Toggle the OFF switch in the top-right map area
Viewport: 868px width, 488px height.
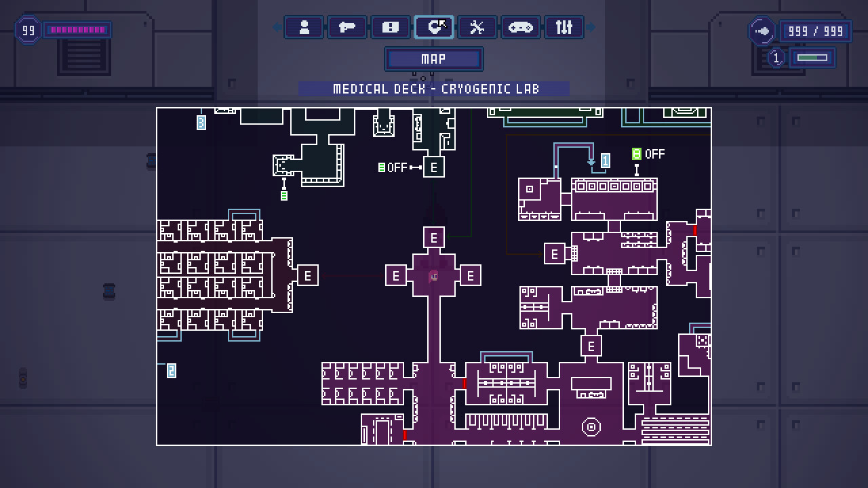click(636, 154)
